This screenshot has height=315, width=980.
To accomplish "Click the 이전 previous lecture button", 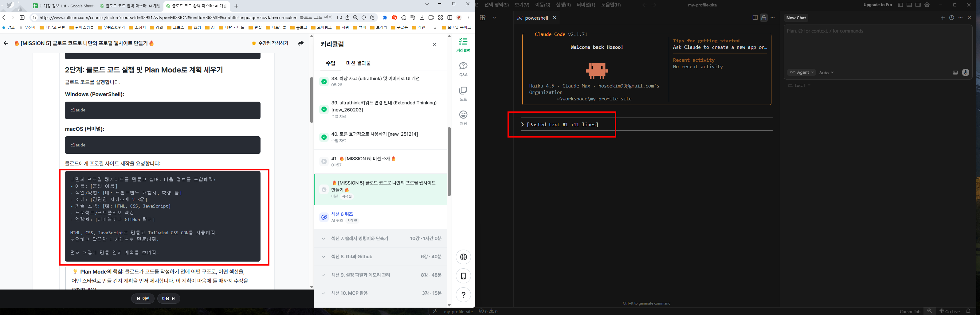I will [x=143, y=299].
